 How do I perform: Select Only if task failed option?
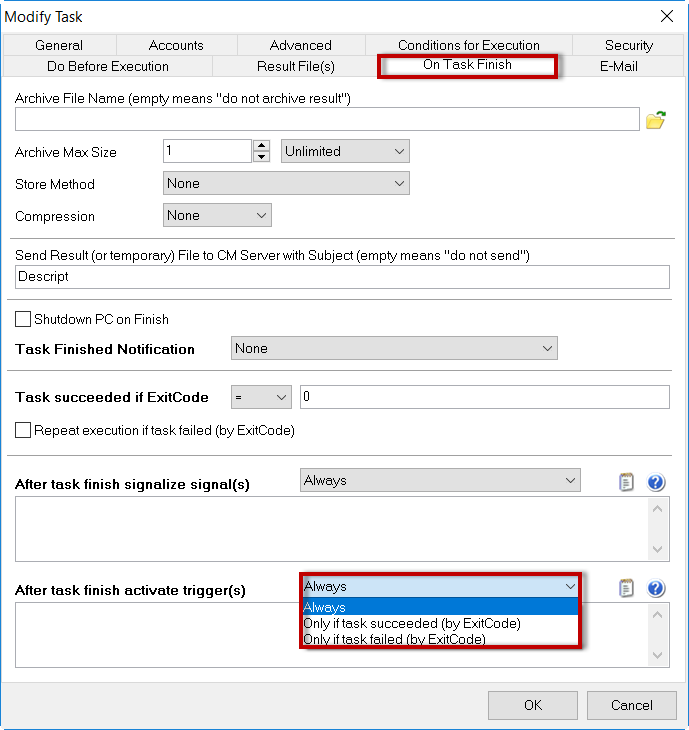coord(440,639)
